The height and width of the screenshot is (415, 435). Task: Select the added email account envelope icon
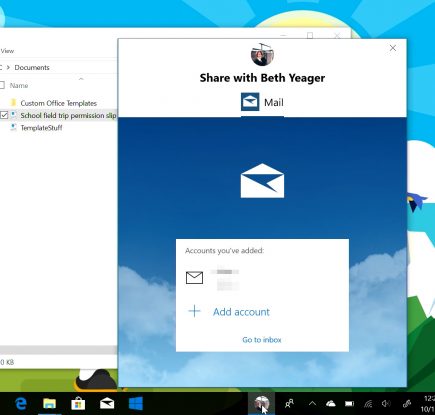[194, 277]
